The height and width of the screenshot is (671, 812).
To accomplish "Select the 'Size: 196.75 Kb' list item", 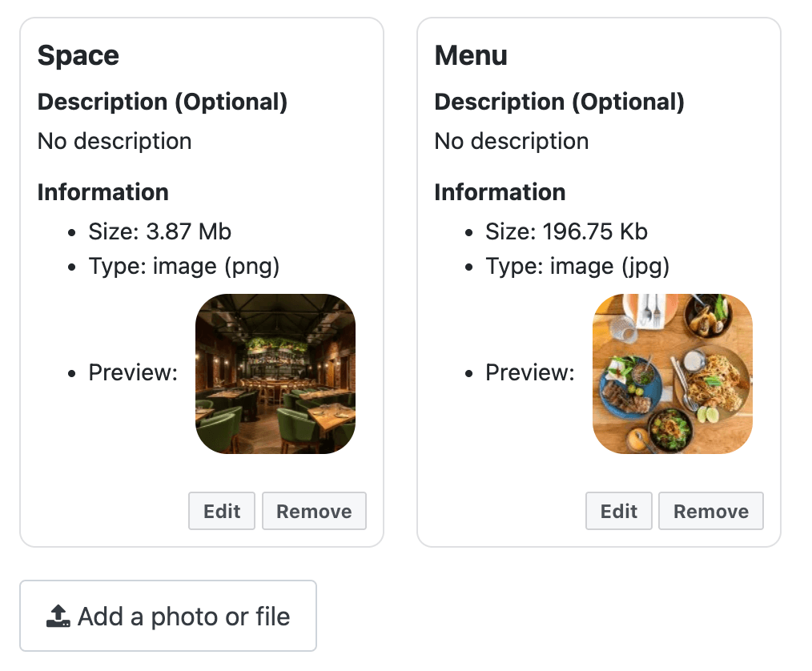I will 566,231.
